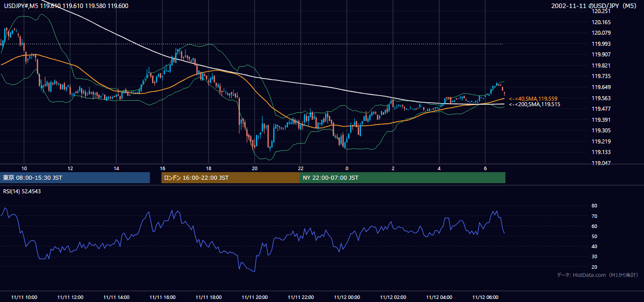This screenshot has width=644, height=302.
Task: Click the white 200 SMA 119.515 label
Action: (534, 105)
